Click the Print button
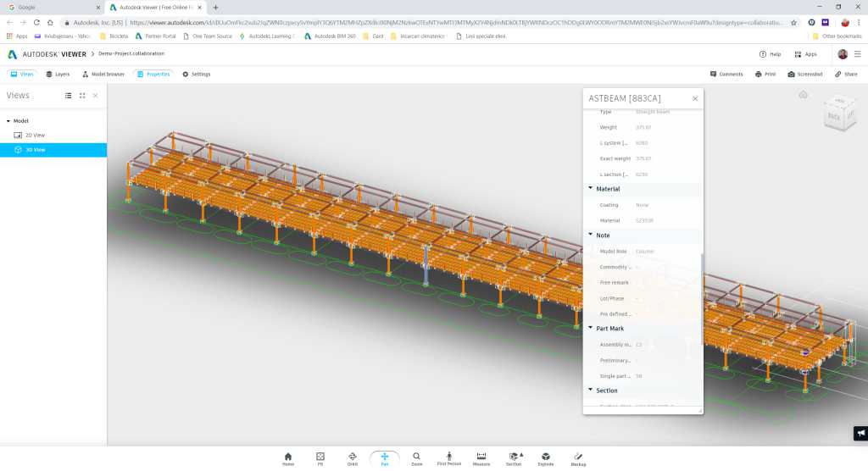This screenshot has height=471, width=868. [x=765, y=75]
